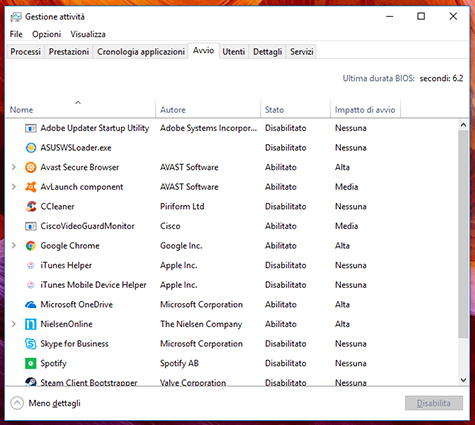
Task: Switch to the Cronologia applicazioni tab
Action: (141, 52)
